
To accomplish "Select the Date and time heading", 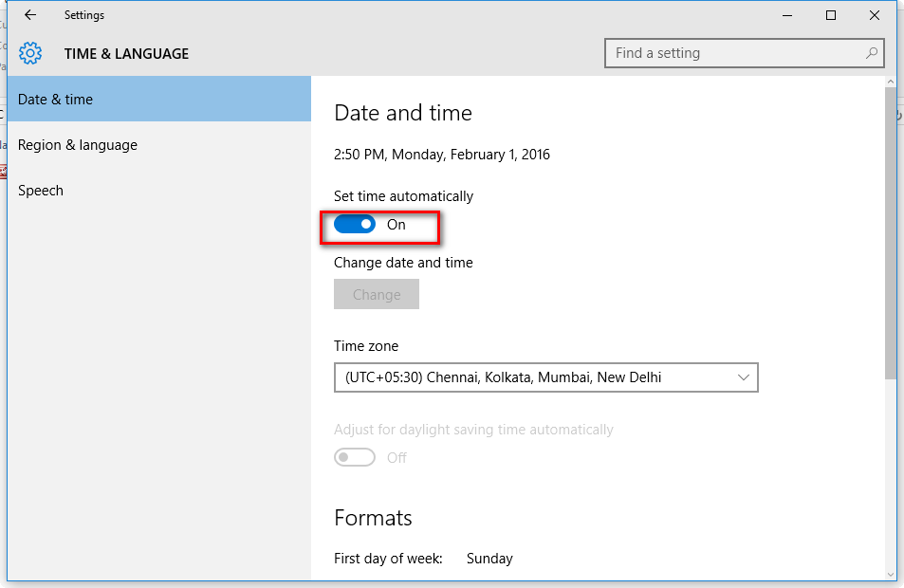I will (403, 112).
